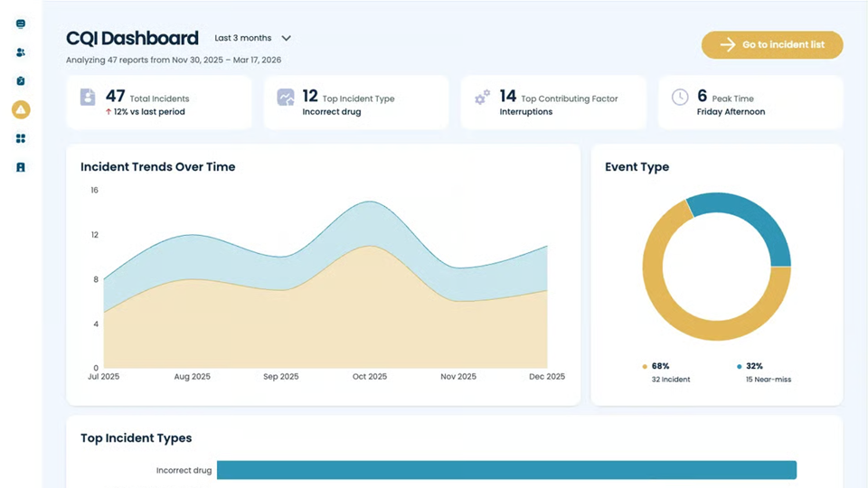Click the Go to incident list button

pyautogui.click(x=772, y=45)
